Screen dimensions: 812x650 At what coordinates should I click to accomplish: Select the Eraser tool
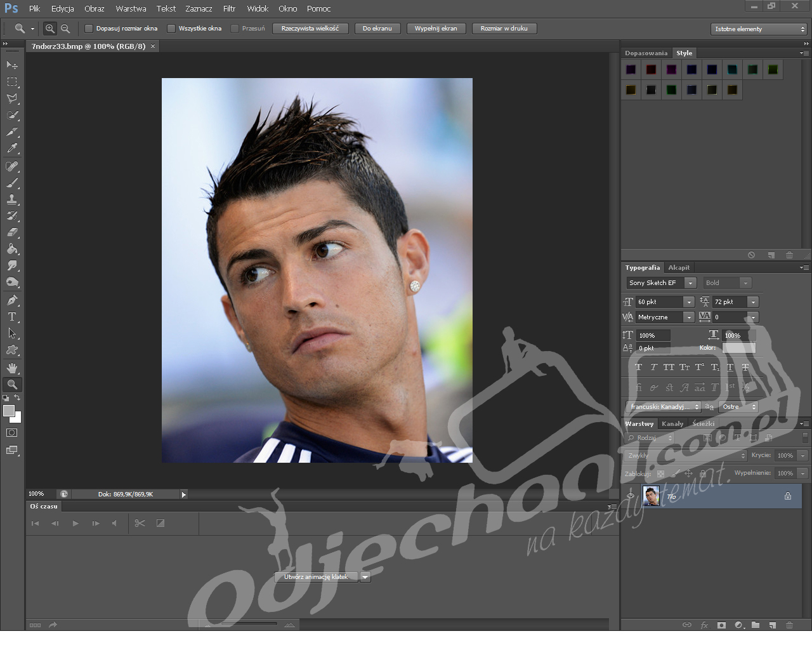click(x=12, y=232)
